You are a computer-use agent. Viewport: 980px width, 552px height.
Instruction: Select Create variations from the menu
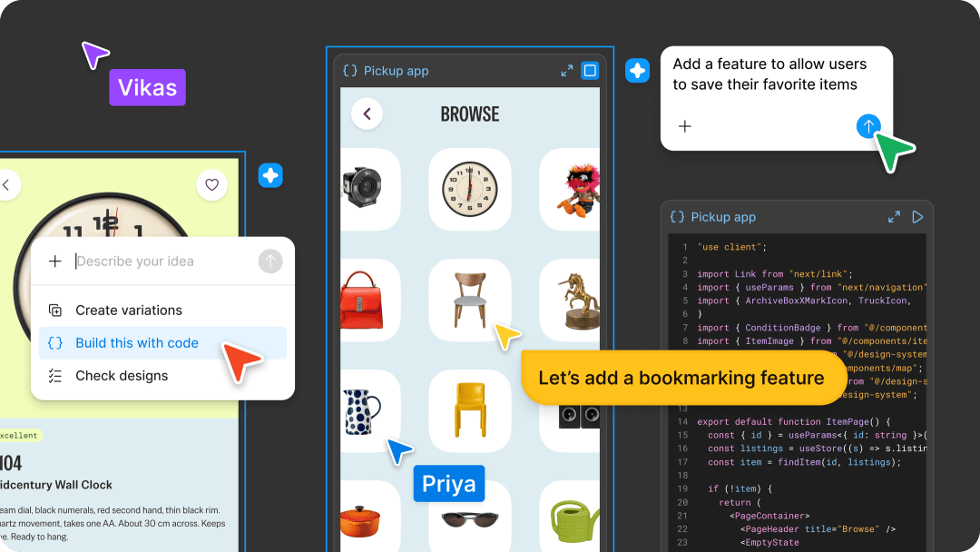(x=162, y=310)
